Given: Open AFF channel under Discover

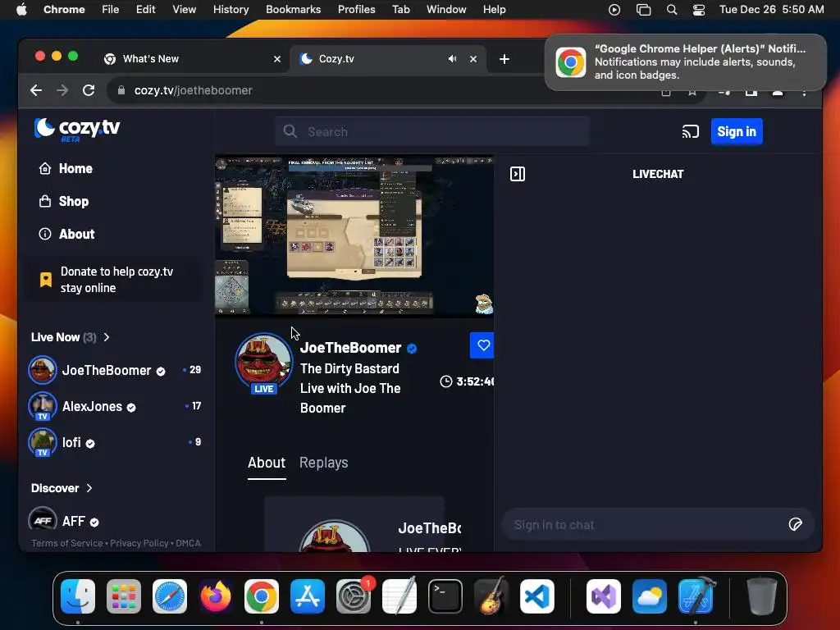Looking at the screenshot, I should (x=64, y=521).
